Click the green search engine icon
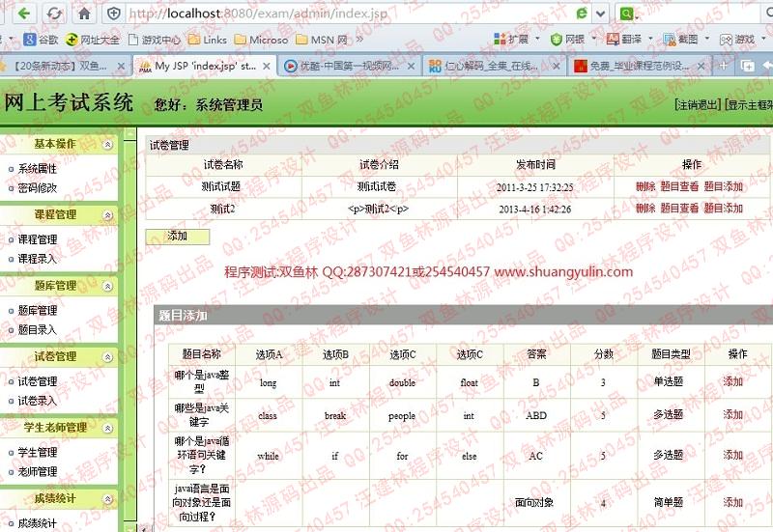This screenshot has width=773, height=532. [x=626, y=14]
